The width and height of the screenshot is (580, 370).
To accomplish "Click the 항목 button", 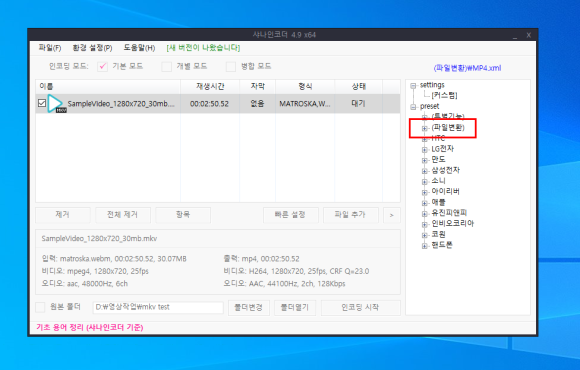I will [183, 215].
